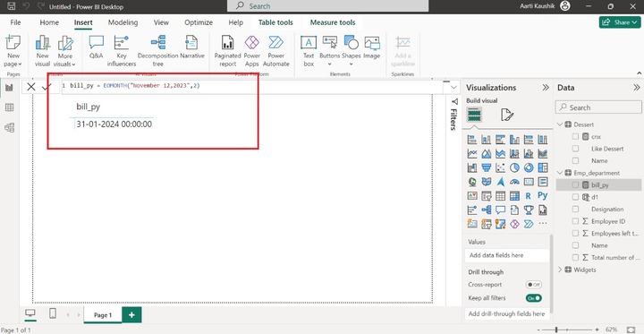
Task: Click the Share button
Action: pos(620,22)
